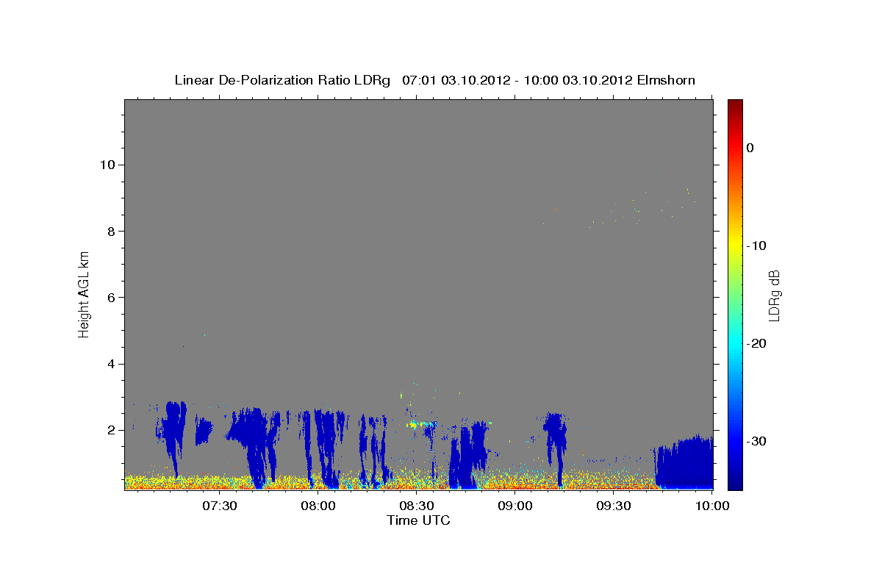The height and width of the screenshot is (588, 882).
Task: Click the yellow-green echo patch near 08:30
Action: [x=421, y=424]
